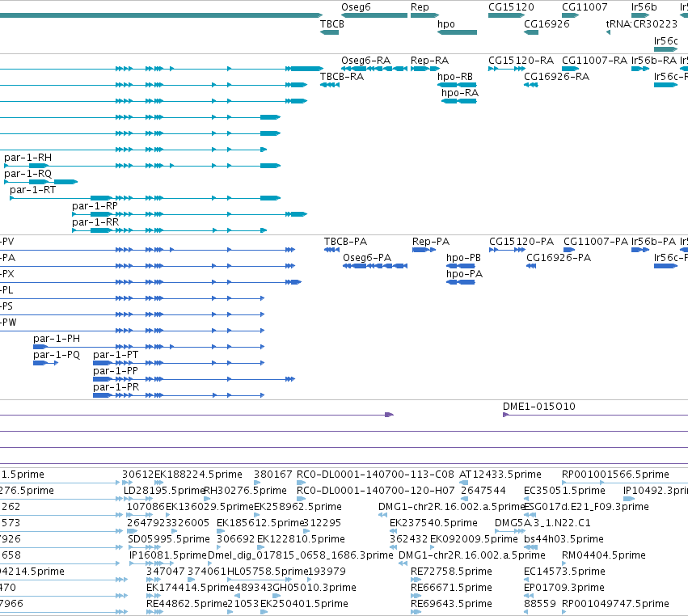Click the par-1-PT protein label
Image resolution: width=688 pixels, height=616 pixels.
(116, 355)
